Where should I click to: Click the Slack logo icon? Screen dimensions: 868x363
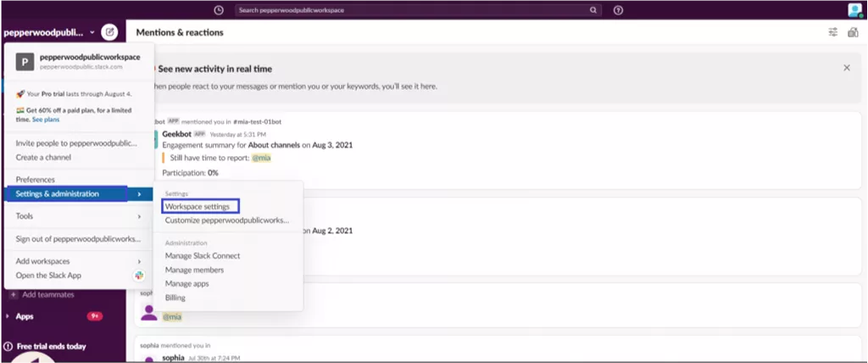click(x=139, y=276)
